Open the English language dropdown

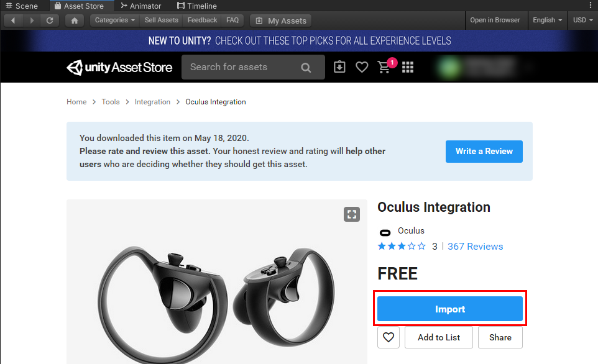547,20
